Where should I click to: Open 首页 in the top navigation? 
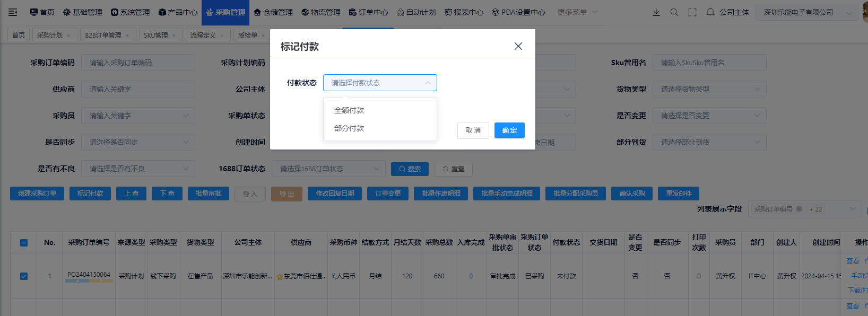(x=42, y=12)
